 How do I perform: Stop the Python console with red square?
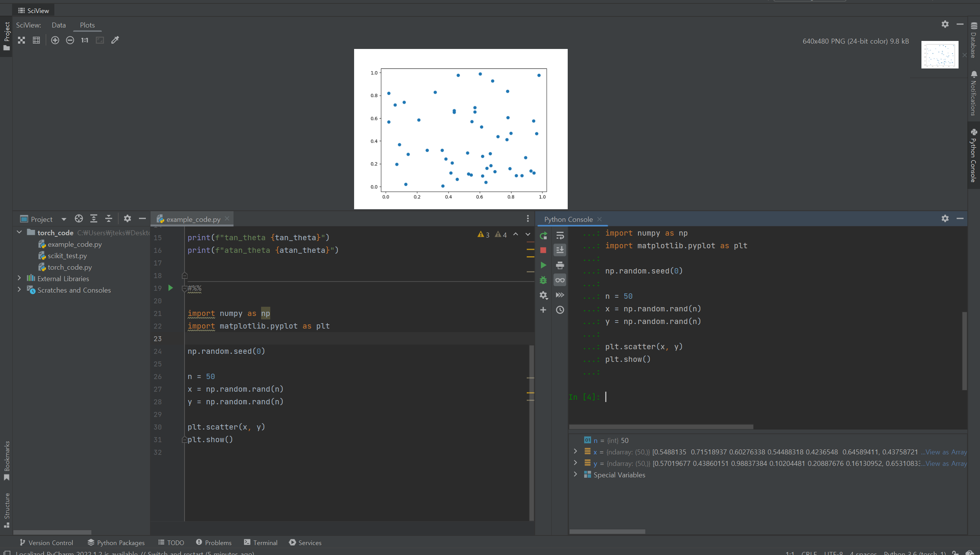[543, 250]
